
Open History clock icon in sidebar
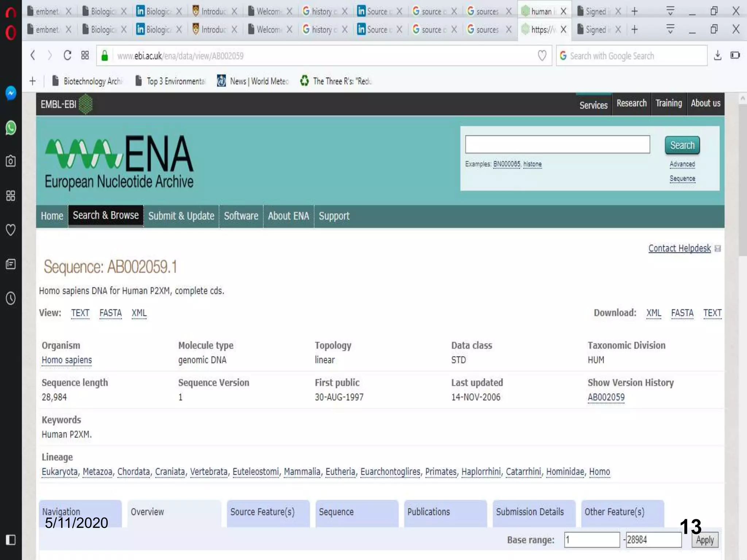coord(11,298)
